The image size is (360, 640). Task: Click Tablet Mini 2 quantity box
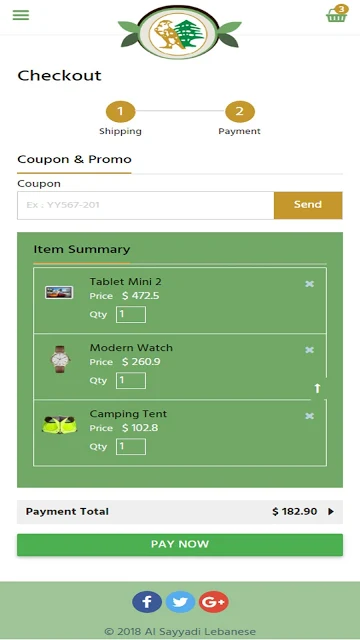tap(131, 315)
